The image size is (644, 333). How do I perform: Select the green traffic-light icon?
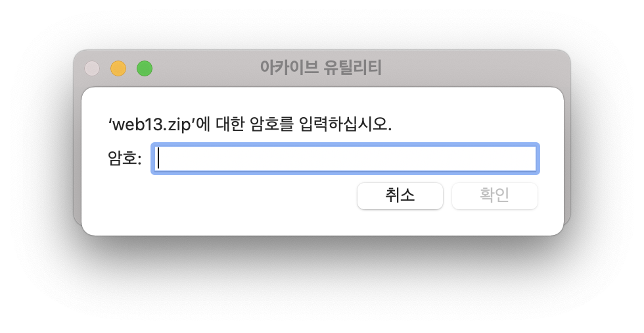coord(145,68)
